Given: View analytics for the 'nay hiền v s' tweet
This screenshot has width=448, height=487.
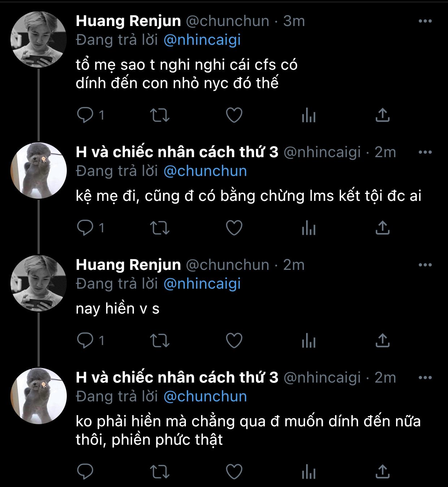Looking at the screenshot, I should (x=309, y=341).
